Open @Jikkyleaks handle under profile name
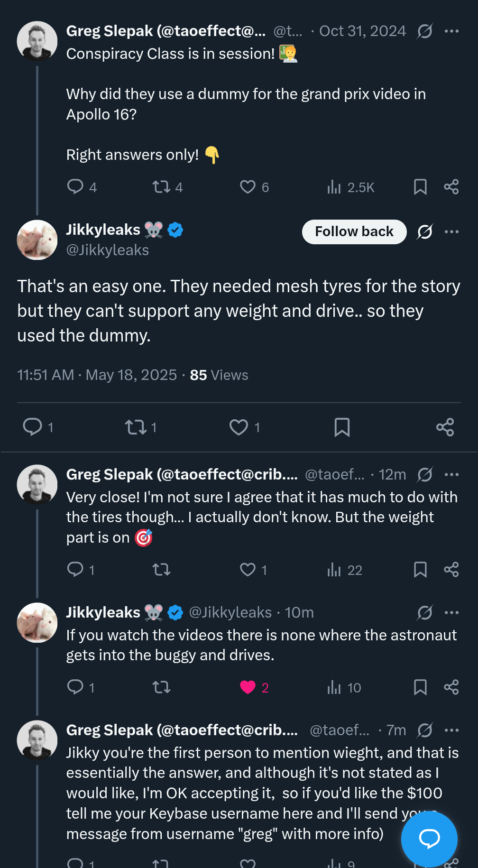The image size is (478, 868). (x=108, y=250)
